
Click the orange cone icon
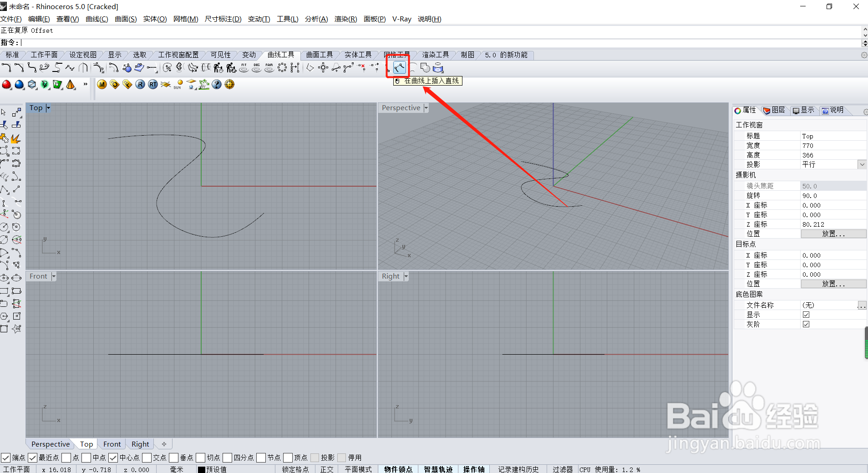(x=71, y=85)
